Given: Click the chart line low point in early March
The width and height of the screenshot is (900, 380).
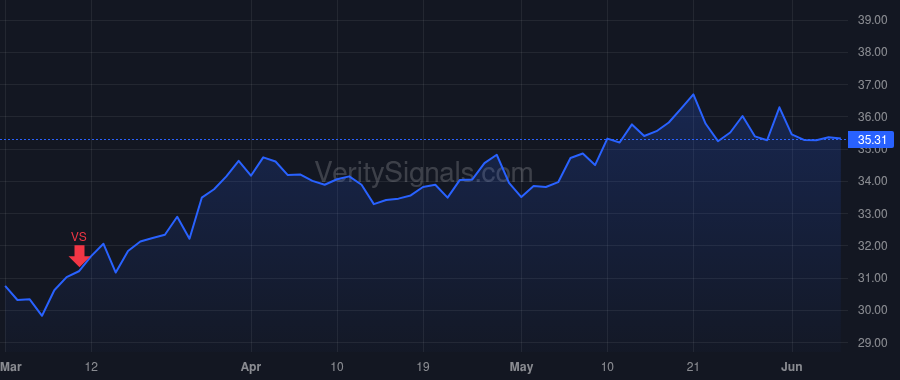Looking at the screenshot, I should coord(42,316).
